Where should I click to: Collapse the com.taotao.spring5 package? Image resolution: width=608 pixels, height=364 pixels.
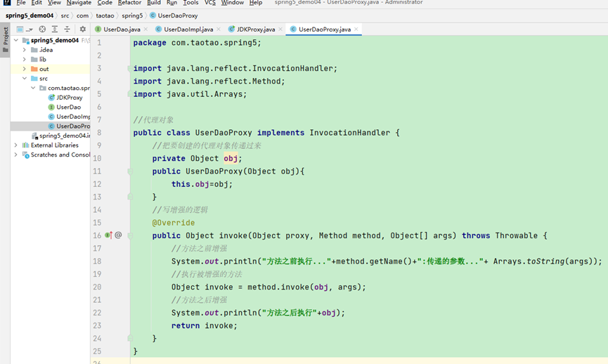click(x=33, y=88)
